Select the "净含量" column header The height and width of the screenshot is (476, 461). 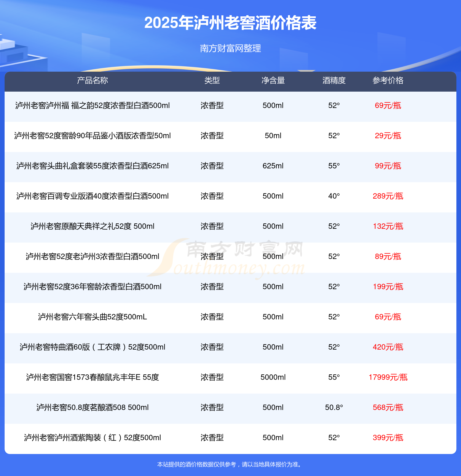pos(273,80)
